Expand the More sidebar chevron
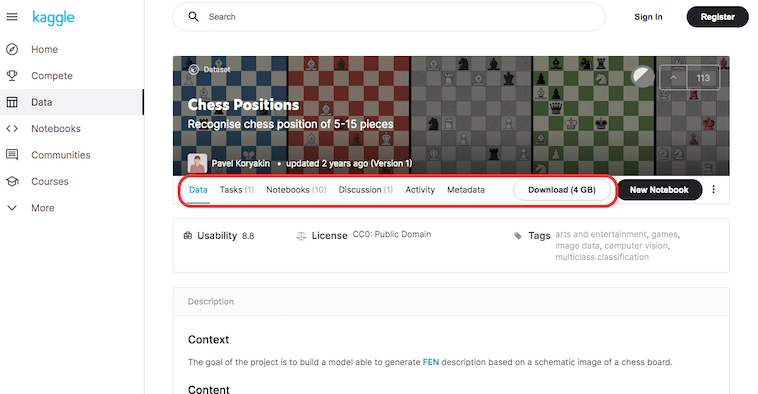Screen dimensions: 758x394 (x=12, y=208)
